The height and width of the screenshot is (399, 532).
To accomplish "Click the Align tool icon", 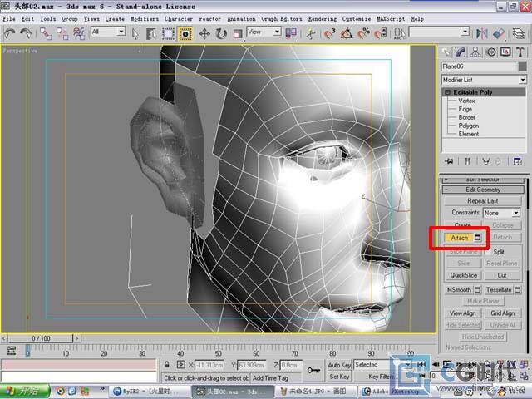I will (x=499, y=33).
